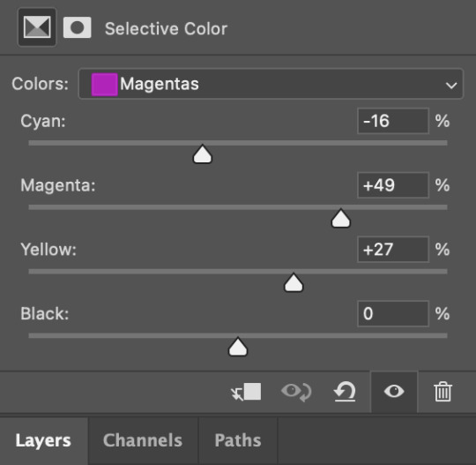
Task: Click the Colors dropdown chevron arrow
Action: pyautogui.click(x=451, y=85)
